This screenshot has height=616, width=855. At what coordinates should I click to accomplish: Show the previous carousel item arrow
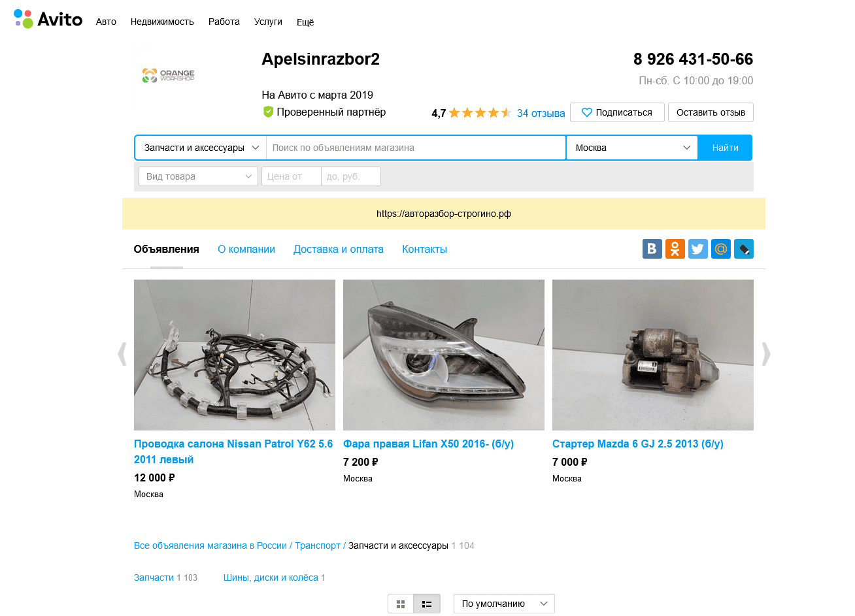(122, 354)
